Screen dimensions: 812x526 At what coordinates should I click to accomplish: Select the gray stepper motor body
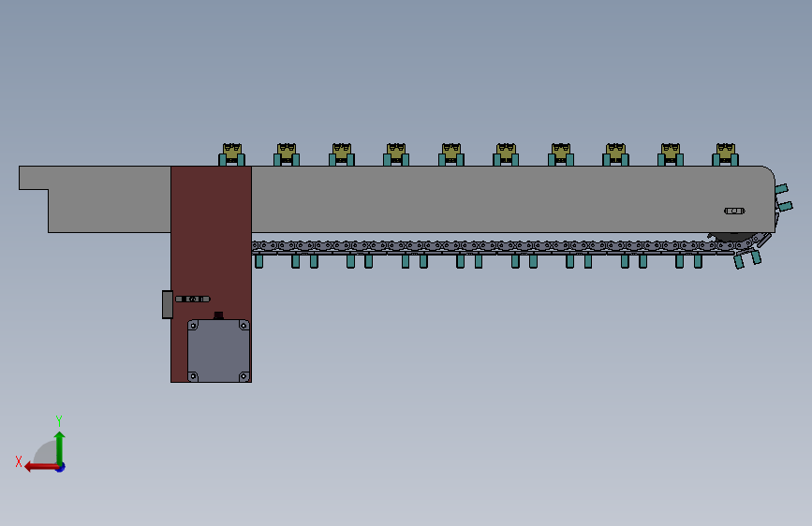pyautogui.click(x=218, y=350)
